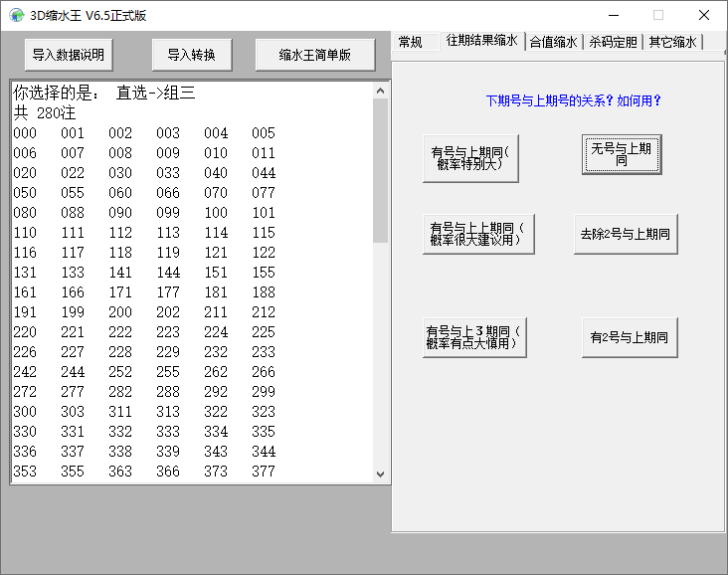Viewport: 728px width, 575px height.
Task: Click inside the number results text area
Action: [192, 282]
